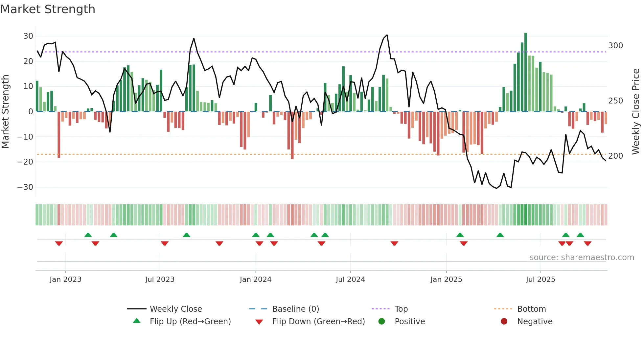Click the Weekly Close Price axis title
The image size is (644, 362).
pyautogui.click(x=636, y=111)
